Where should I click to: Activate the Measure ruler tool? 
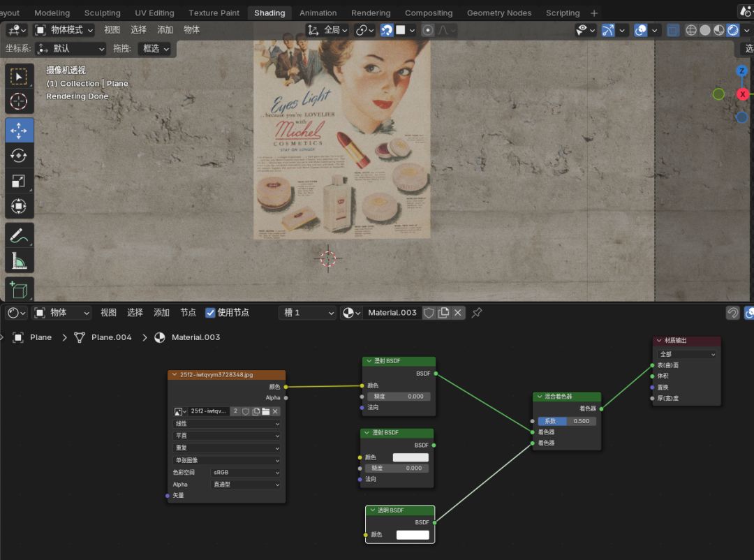(19, 261)
